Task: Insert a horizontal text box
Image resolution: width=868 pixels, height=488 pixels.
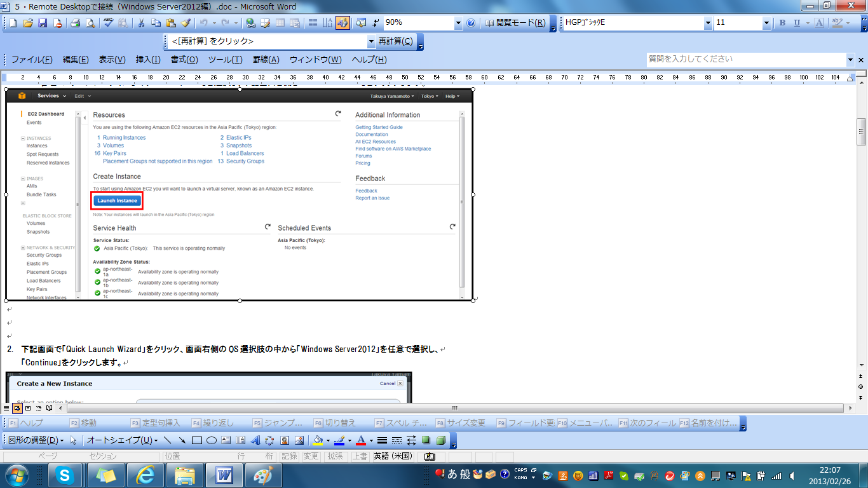Action: 226,440
